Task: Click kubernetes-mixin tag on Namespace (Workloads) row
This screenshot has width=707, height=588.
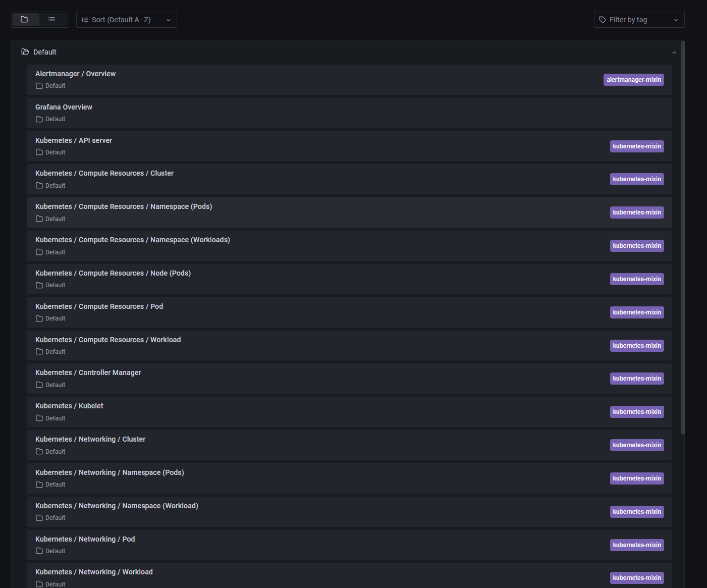Action: tap(637, 246)
